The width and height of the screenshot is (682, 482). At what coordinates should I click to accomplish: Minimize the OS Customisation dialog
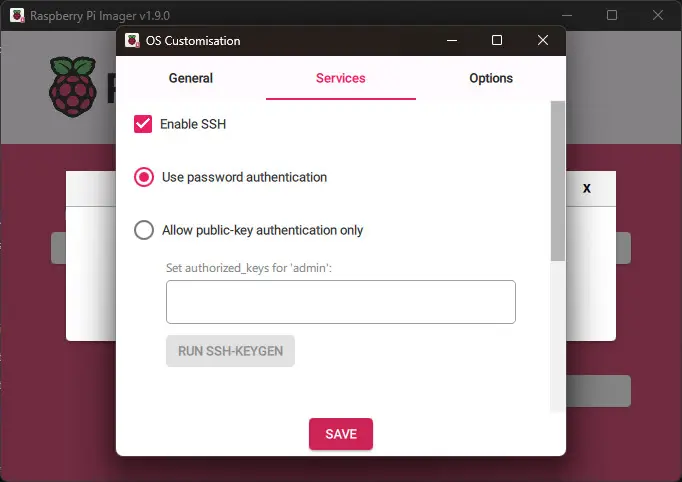coord(451,41)
